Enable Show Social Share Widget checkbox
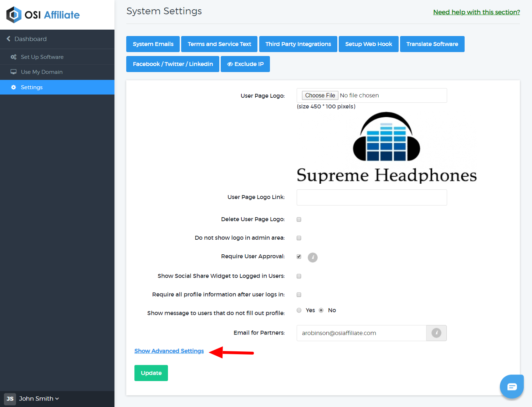 [299, 276]
